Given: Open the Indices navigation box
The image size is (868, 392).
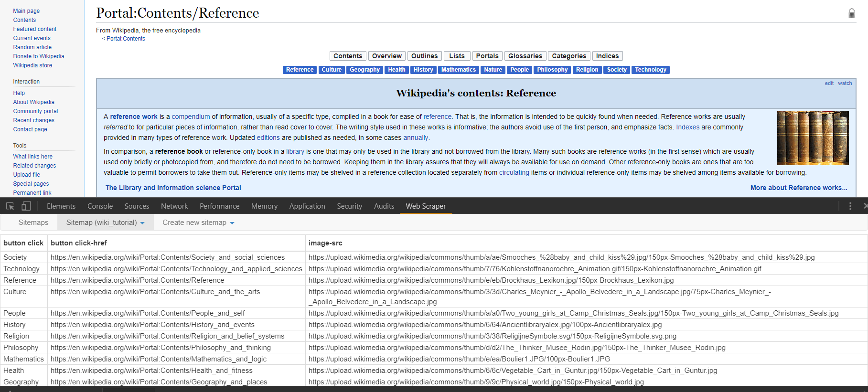Looking at the screenshot, I should 607,56.
